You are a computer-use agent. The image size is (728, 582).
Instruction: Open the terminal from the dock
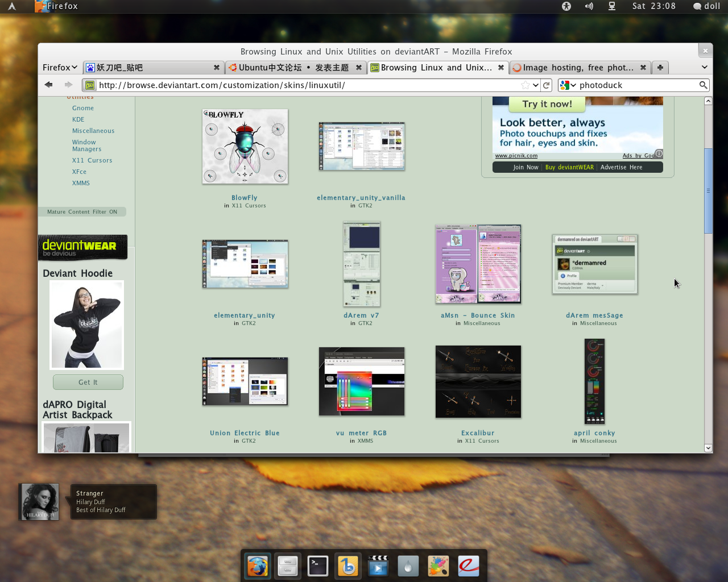[318, 566]
